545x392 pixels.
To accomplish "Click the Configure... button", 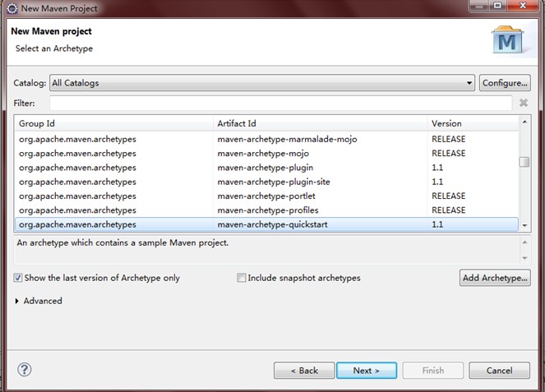I will pyautogui.click(x=505, y=83).
